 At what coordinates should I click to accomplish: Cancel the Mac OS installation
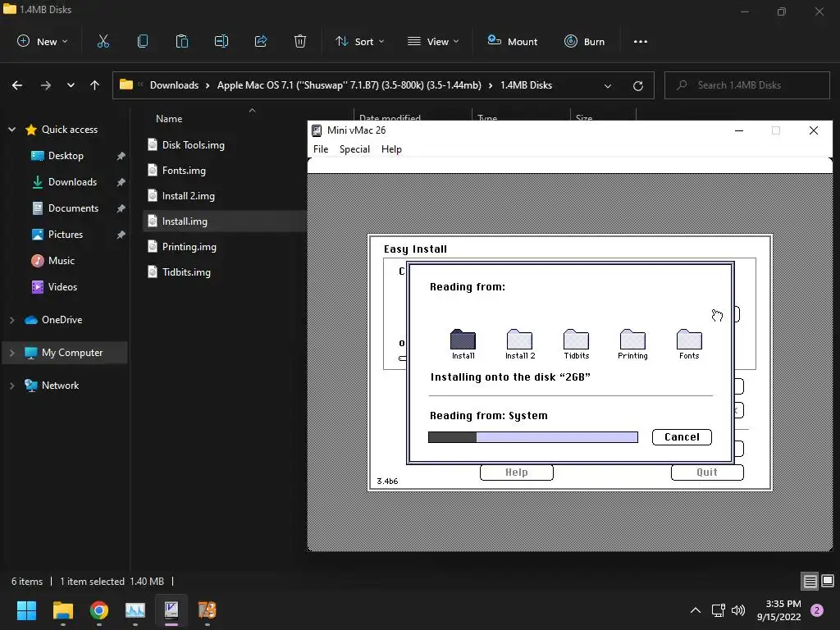point(682,437)
